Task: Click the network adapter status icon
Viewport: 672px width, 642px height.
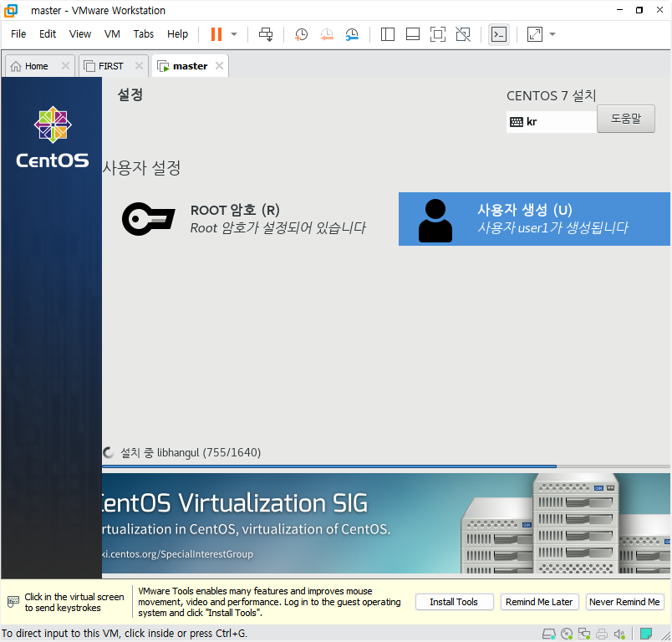Action: pos(584,634)
